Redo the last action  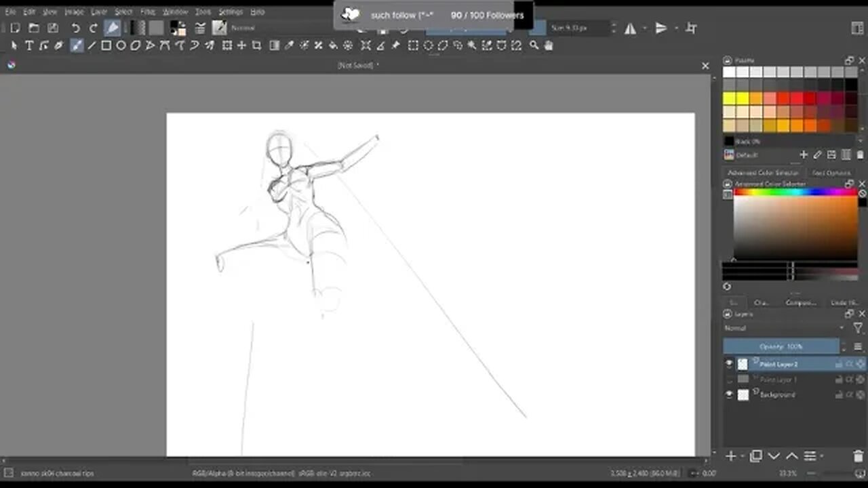tap(94, 28)
